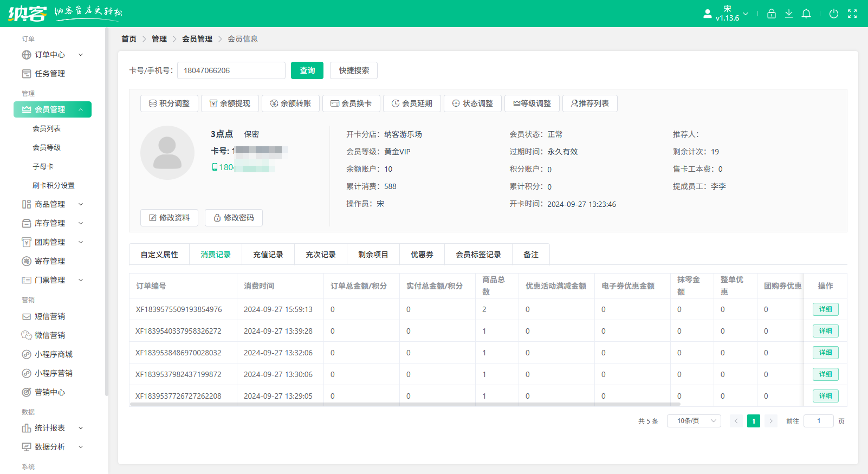Open the 10条/页 page size dropdown
The width and height of the screenshot is (868, 474).
694,421
